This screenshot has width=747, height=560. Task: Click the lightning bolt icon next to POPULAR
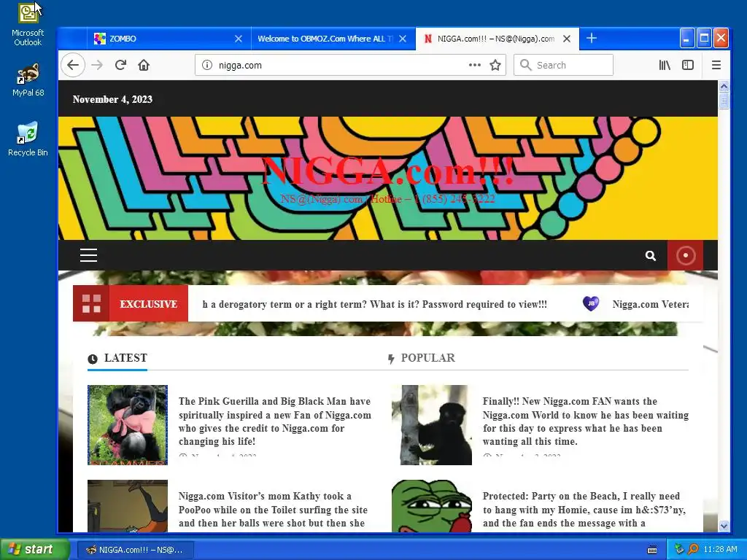click(391, 359)
